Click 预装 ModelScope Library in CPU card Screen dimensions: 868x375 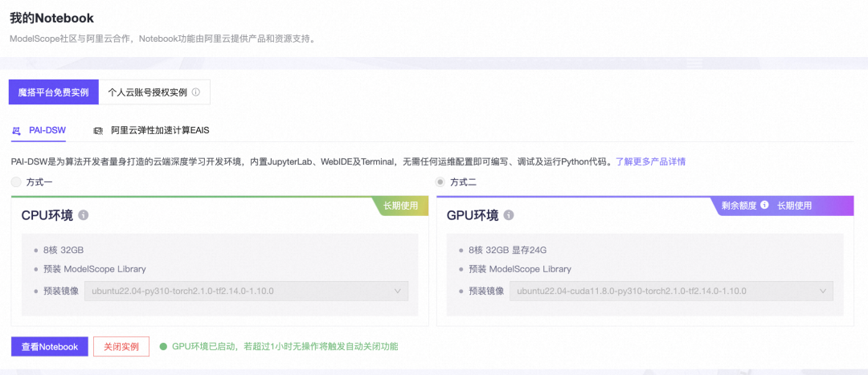(x=94, y=269)
